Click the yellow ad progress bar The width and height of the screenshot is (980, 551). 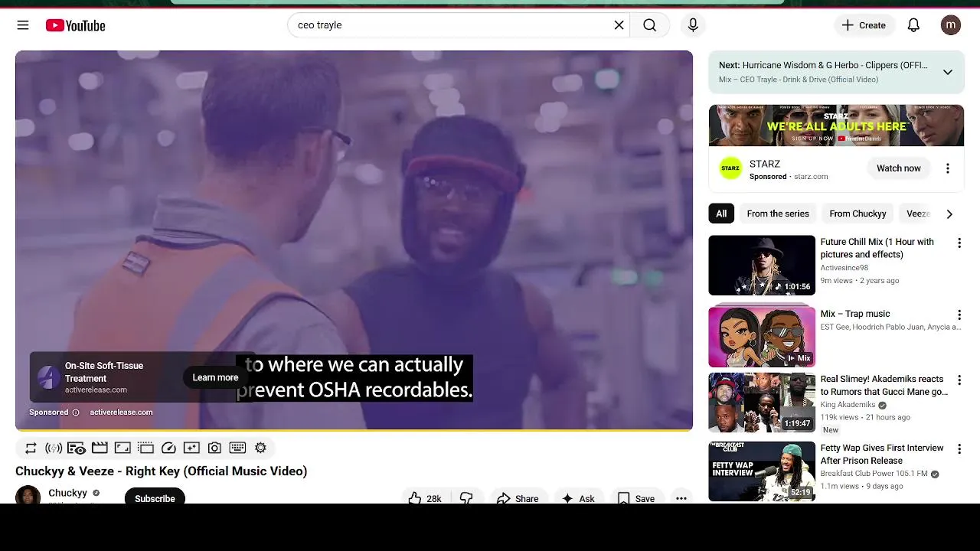point(354,430)
